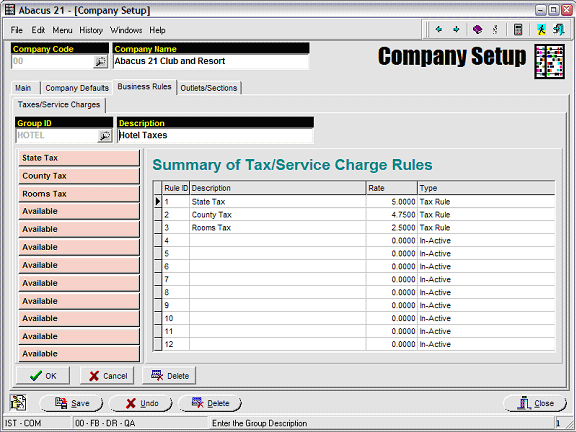This screenshot has width=576, height=432.
Task: Click the Close button at bottom right
Action: coord(535,403)
